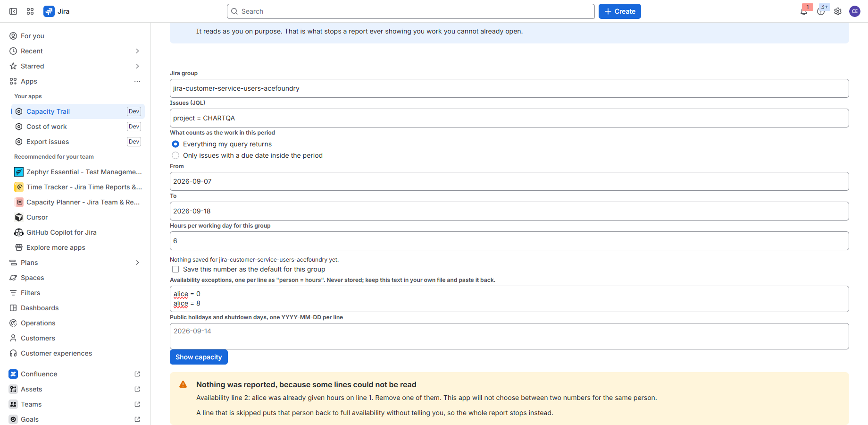Open the Cost of work app
This screenshot has height=425, width=868.
click(78, 127)
